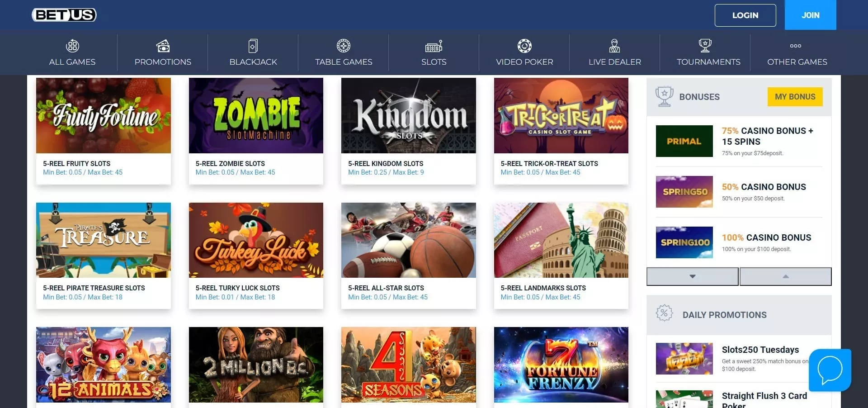Open the All Games icon

point(72,46)
